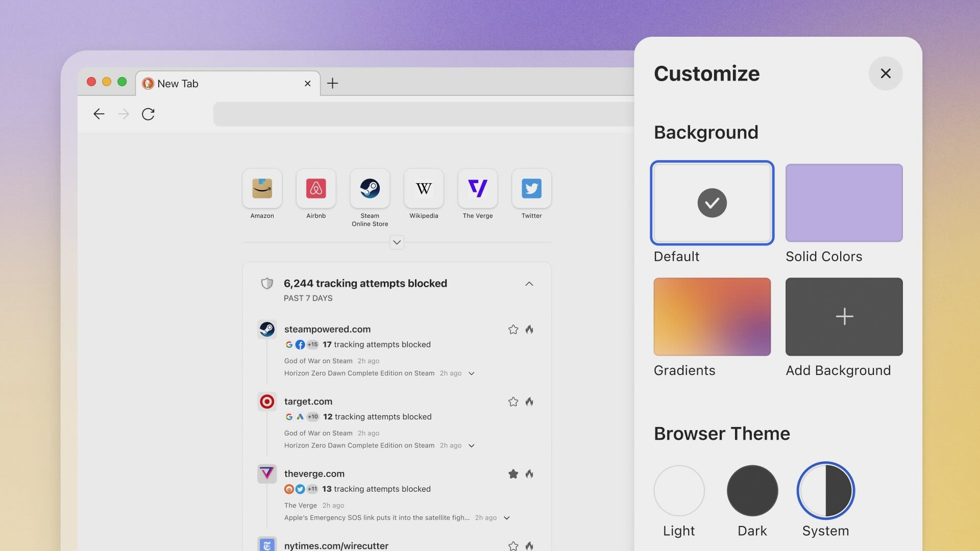980x551 pixels.
Task: Click the Airbnb shortcut icon
Action: 315,188
